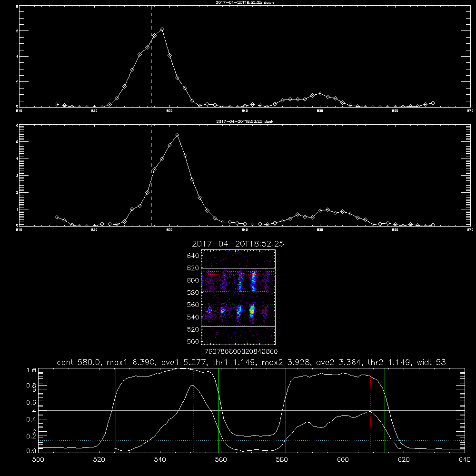Click the "widt 58" value
The width and height of the screenshot is (476, 476).
[431, 362]
